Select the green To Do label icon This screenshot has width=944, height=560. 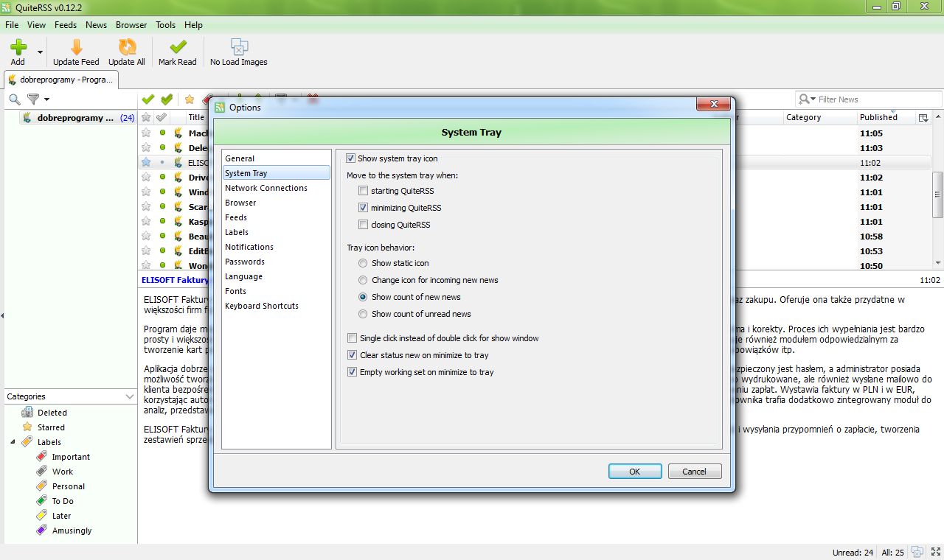(42, 501)
